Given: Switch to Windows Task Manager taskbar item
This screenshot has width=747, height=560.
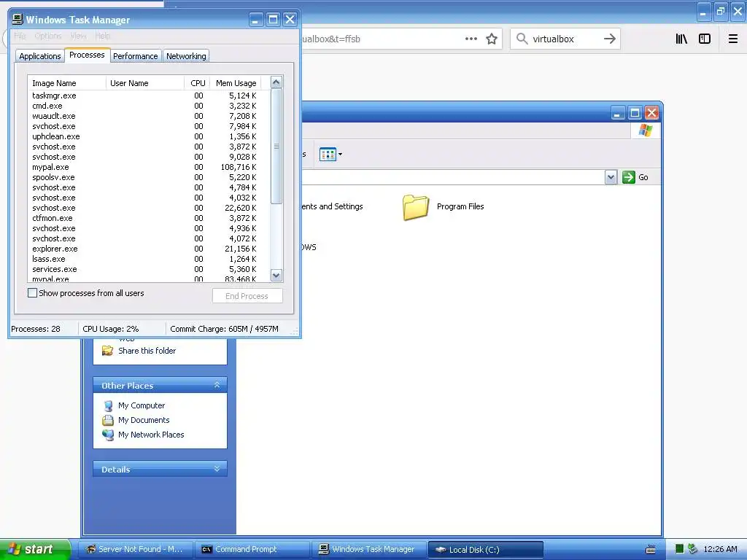Looking at the screenshot, I should (x=368, y=550).
